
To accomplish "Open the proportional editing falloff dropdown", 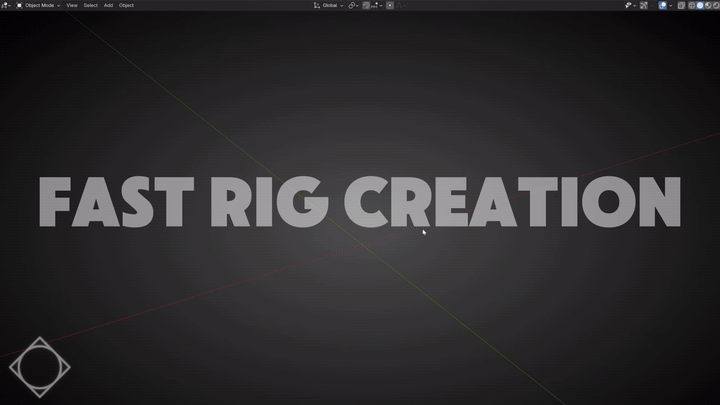I will [x=401, y=6].
